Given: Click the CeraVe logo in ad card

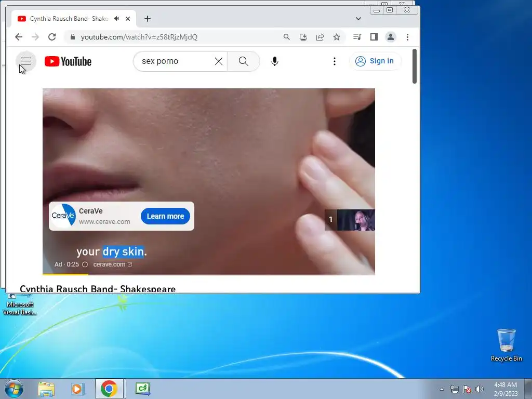Looking at the screenshot, I should 63,215.
